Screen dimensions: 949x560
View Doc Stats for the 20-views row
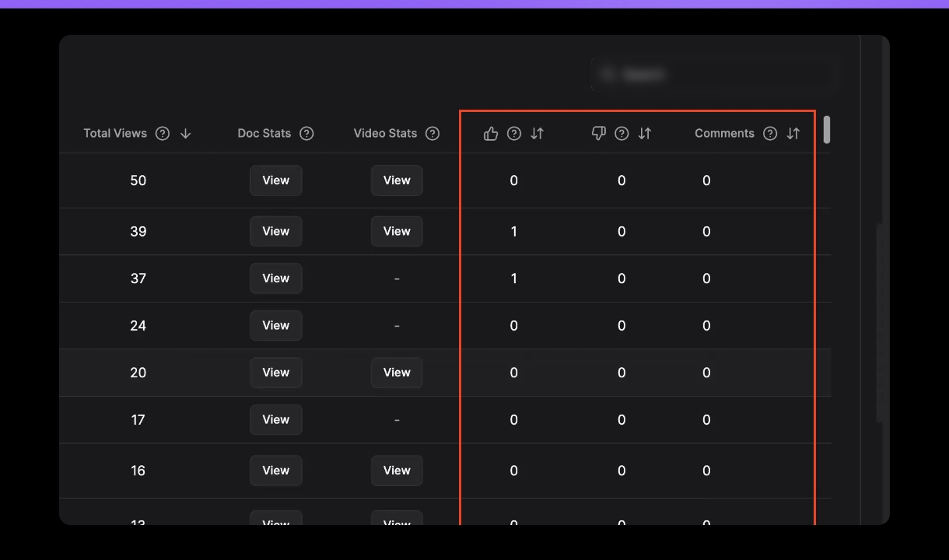tap(276, 373)
